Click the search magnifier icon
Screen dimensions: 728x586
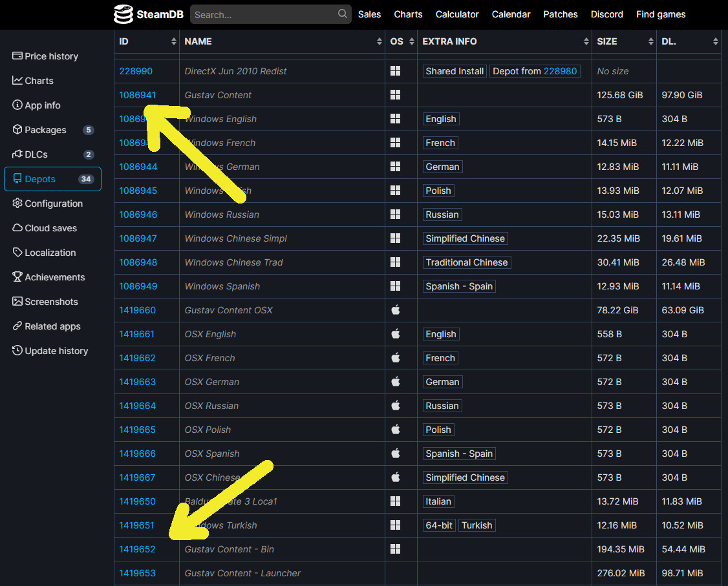[342, 14]
